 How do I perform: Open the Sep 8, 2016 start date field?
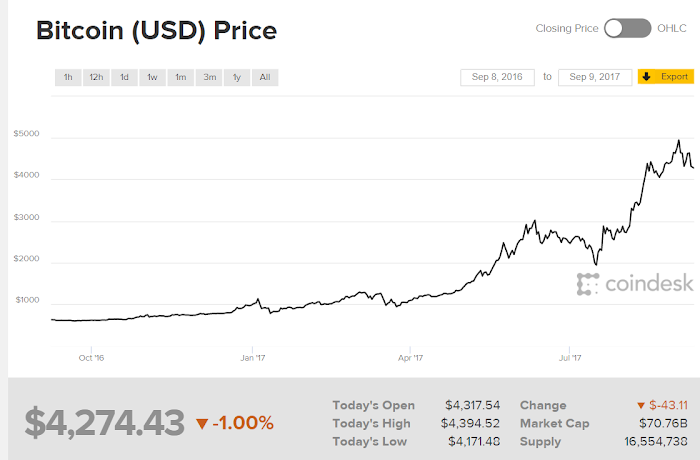click(x=497, y=77)
